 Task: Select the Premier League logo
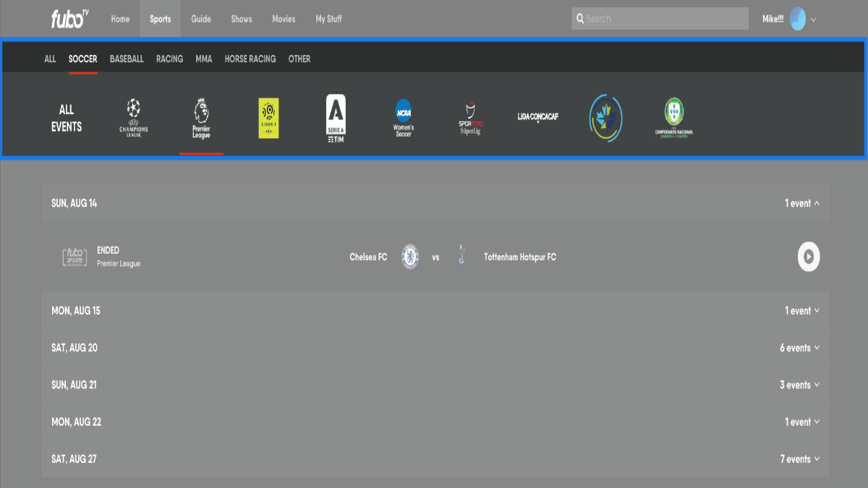201,119
